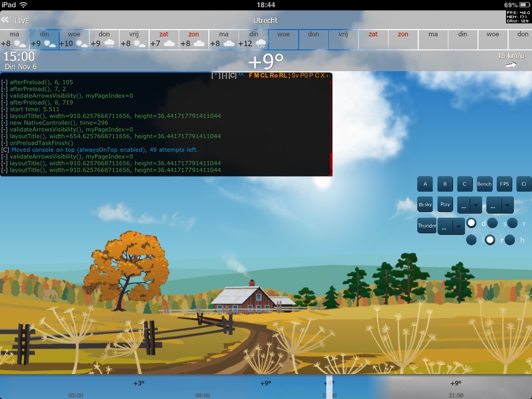Select the 'h' radio button
The height and width of the screenshot is (399, 532).
coord(510,240)
